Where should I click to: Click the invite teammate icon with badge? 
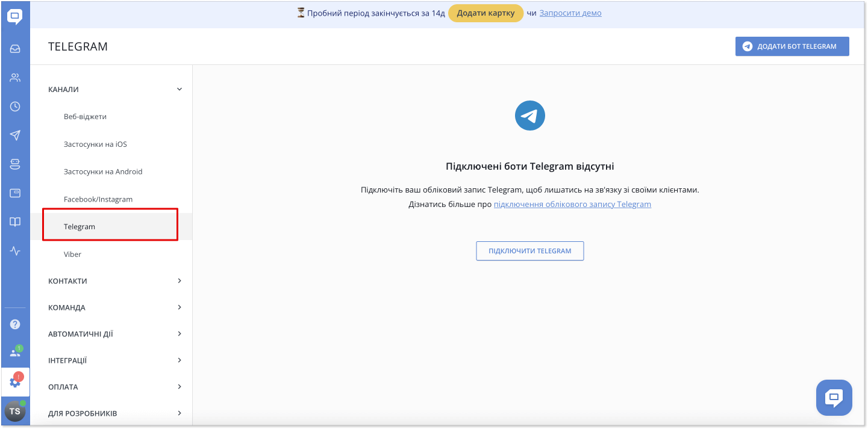pyautogui.click(x=15, y=353)
